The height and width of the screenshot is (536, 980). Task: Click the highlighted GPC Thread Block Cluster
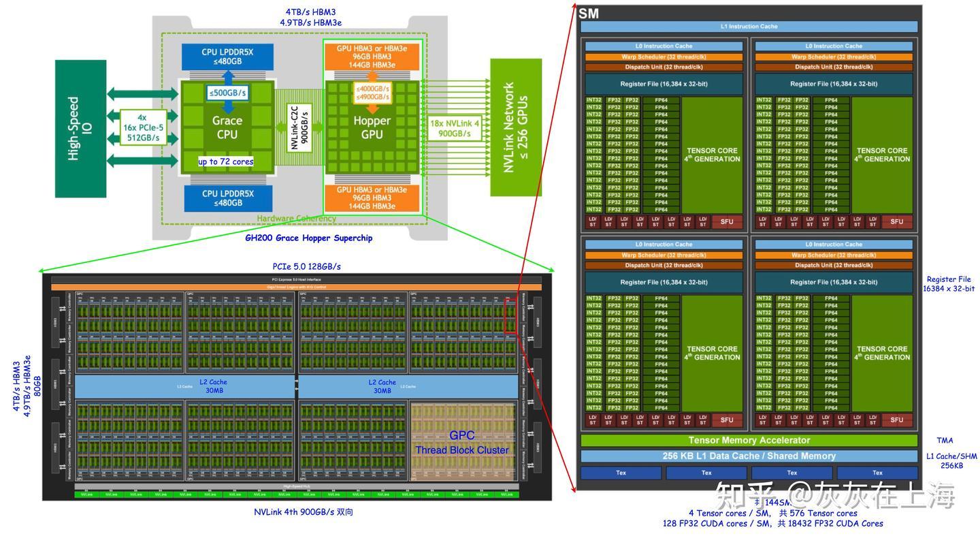pos(462,442)
